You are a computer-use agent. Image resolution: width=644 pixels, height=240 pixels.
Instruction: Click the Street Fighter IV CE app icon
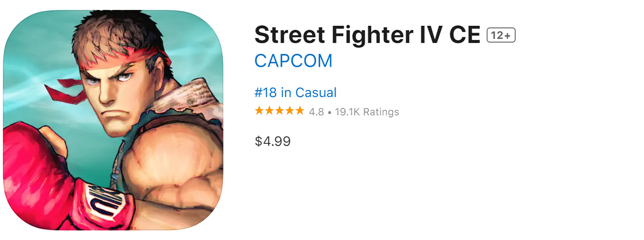click(x=113, y=120)
